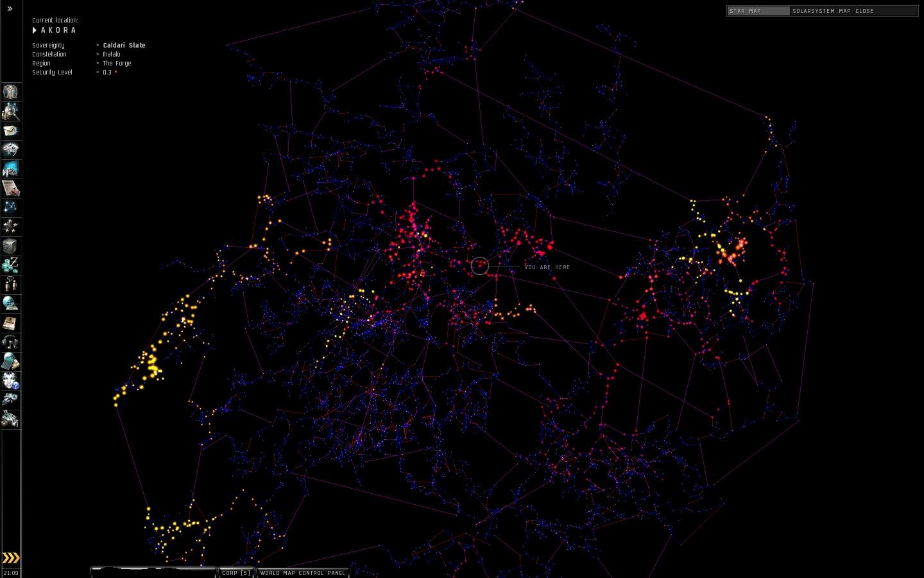Open the jukebox headphones icon
Viewport: 924px width, 578px height.
pos(10,342)
